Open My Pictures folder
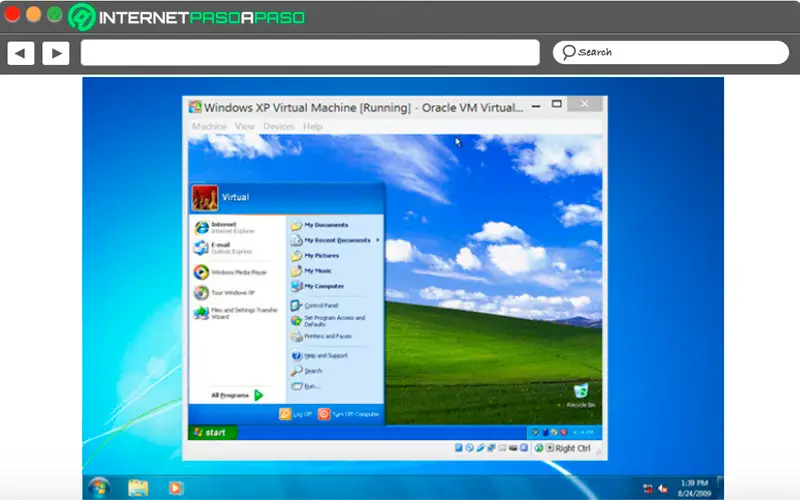Viewport: 800px width, 500px height. (315, 256)
